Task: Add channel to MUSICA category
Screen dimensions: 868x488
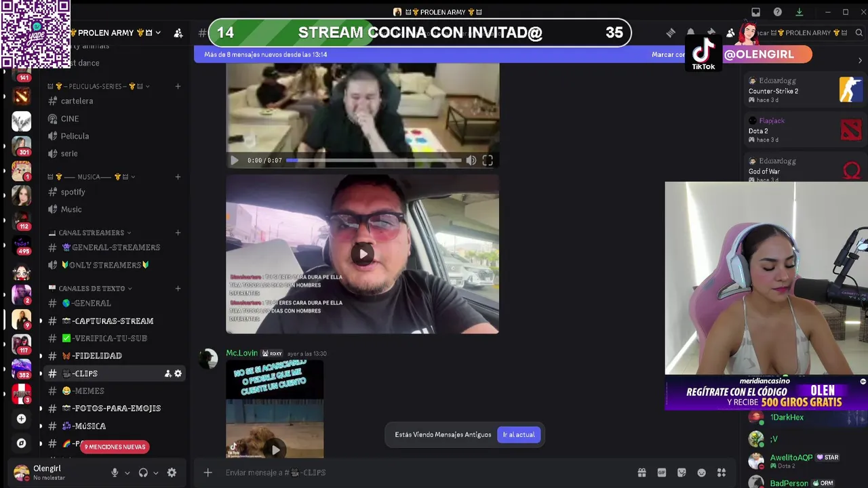Action: tap(178, 177)
